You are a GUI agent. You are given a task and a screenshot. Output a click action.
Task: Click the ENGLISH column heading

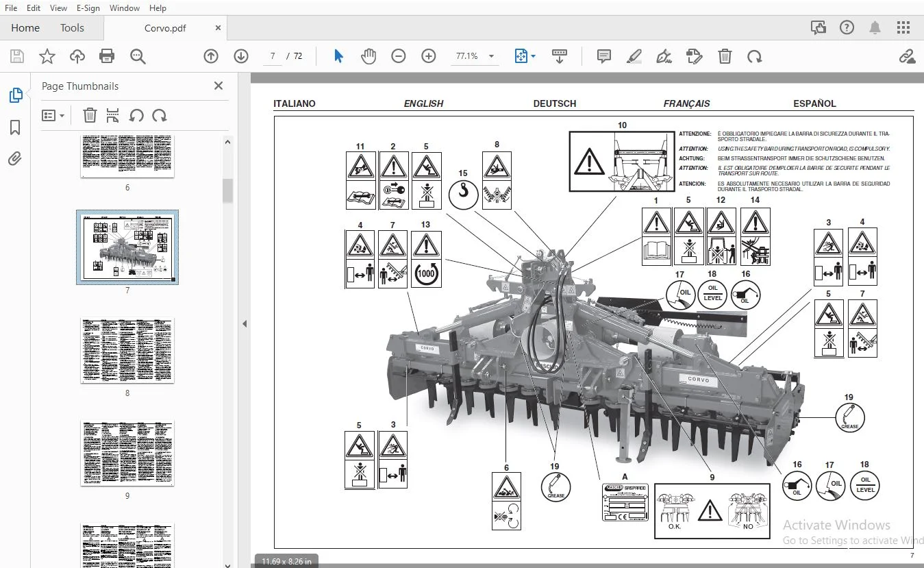tap(423, 103)
